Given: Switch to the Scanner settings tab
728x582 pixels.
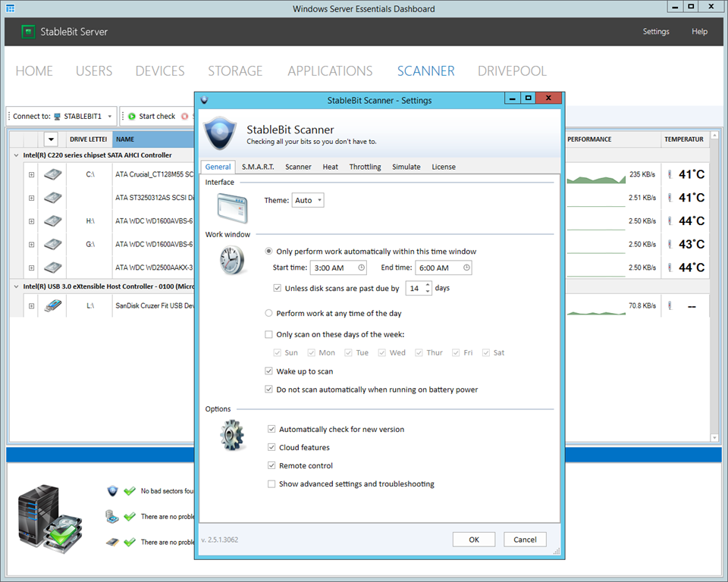Looking at the screenshot, I should (x=298, y=167).
